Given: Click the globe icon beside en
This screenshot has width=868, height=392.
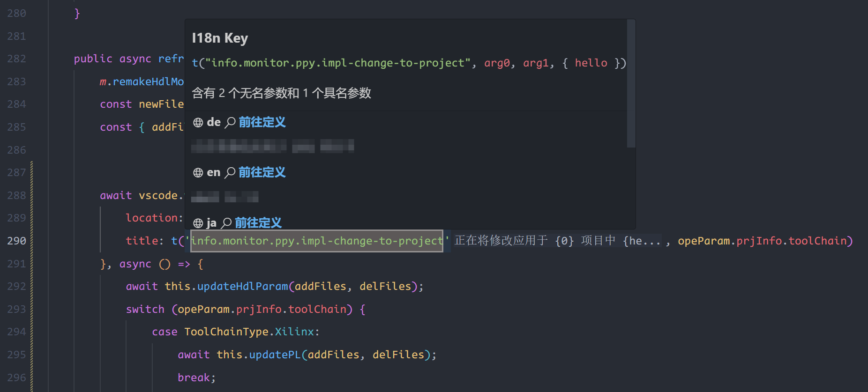Looking at the screenshot, I should pos(198,173).
